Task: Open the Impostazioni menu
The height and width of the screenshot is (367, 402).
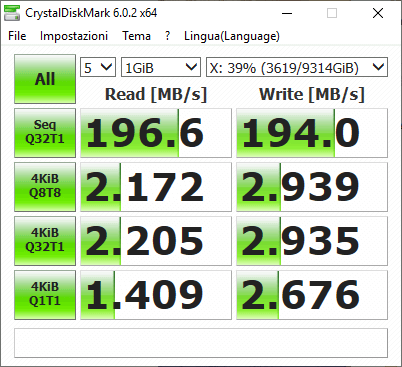Action: (x=74, y=36)
